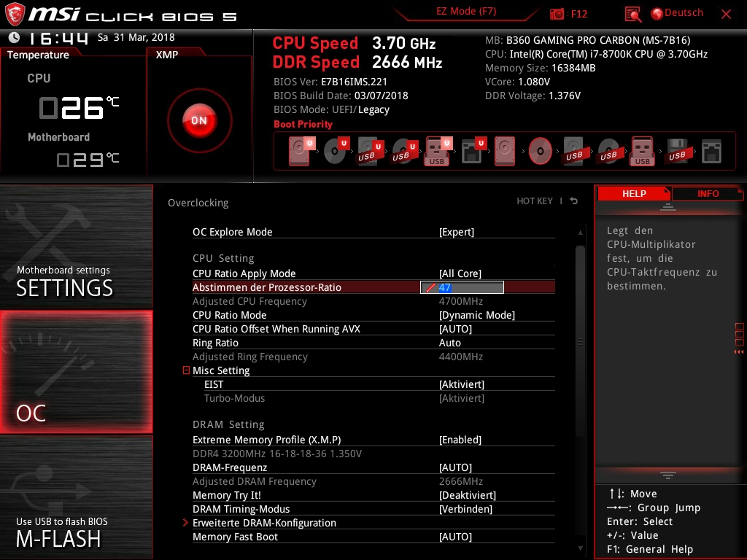This screenshot has height=560, width=747.
Task: Select the UEFI USB key boot icon
Action: pyautogui.click(x=438, y=151)
